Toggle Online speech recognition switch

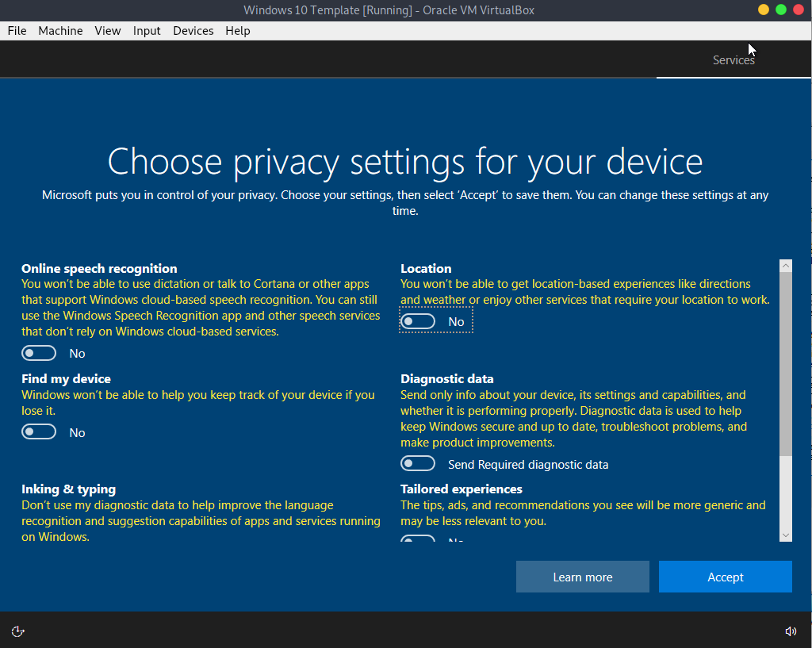click(x=39, y=353)
